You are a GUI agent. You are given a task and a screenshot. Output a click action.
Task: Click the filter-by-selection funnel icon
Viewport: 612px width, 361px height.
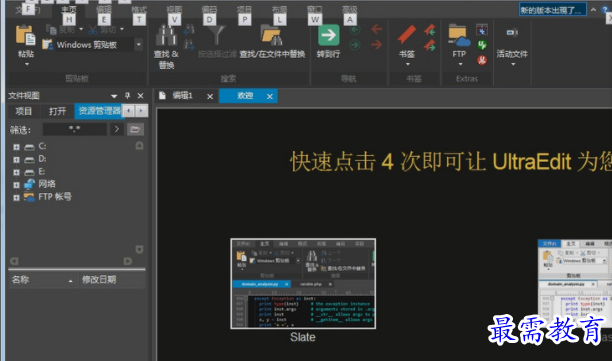pyautogui.click(x=216, y=36)
